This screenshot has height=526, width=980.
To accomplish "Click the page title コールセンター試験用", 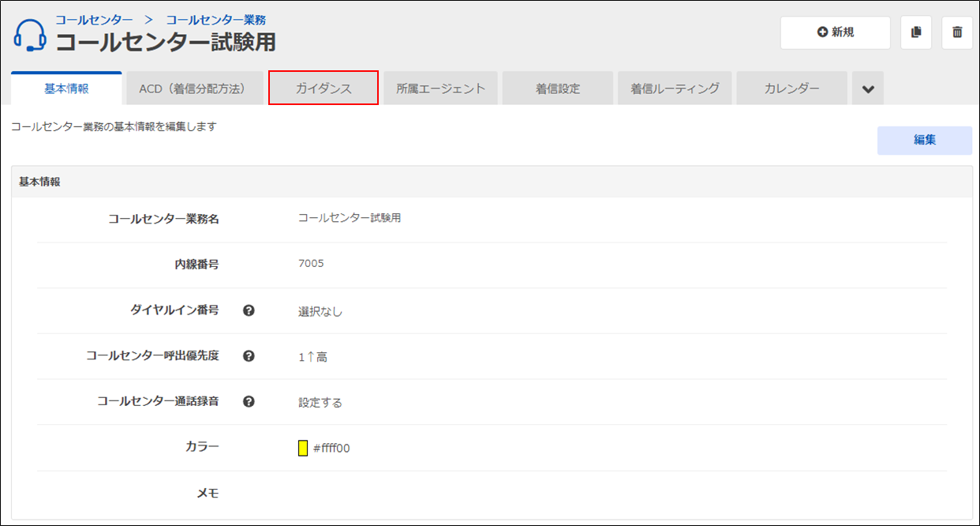I will tap(166, 41).
